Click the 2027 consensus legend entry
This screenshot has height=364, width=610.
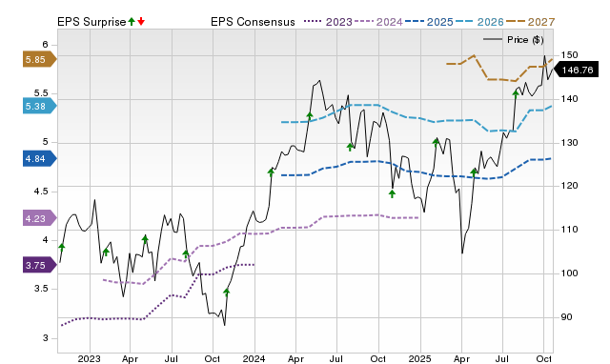pos(530,22)
